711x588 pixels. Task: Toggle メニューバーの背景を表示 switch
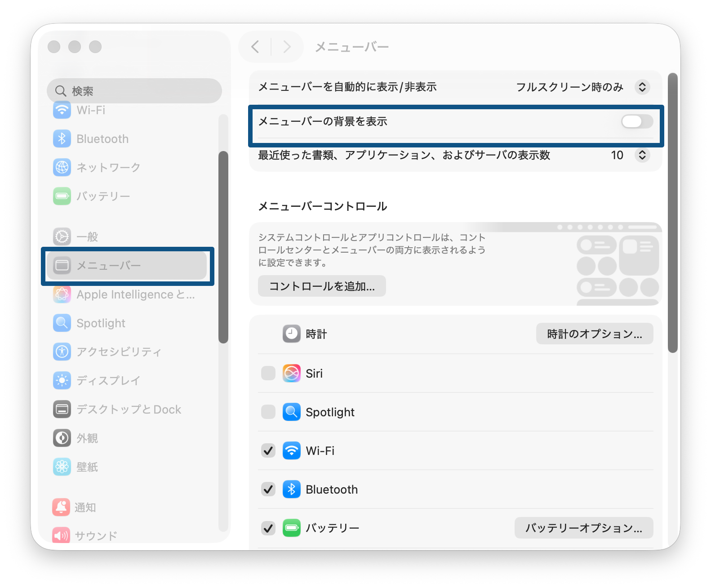coord(637,121)
